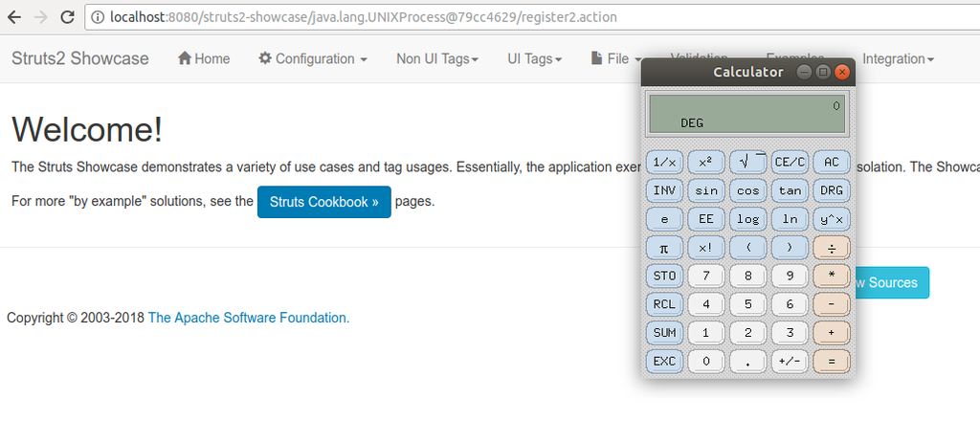
Task: Click the calculator 1 key
Action: tap(705, 333)
